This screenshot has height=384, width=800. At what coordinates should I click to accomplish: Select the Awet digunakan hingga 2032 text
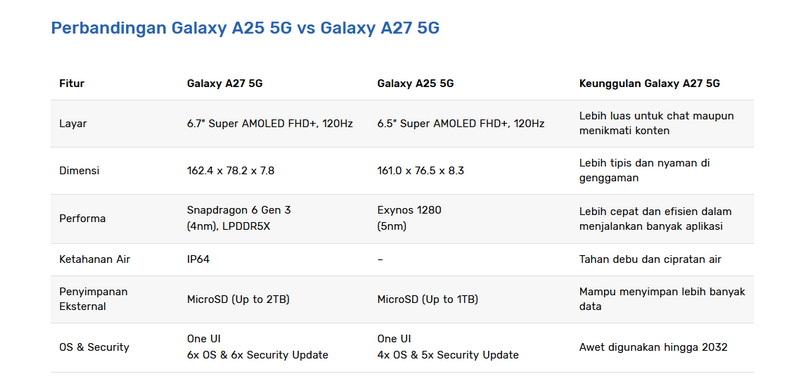click(x=653, y=347)
